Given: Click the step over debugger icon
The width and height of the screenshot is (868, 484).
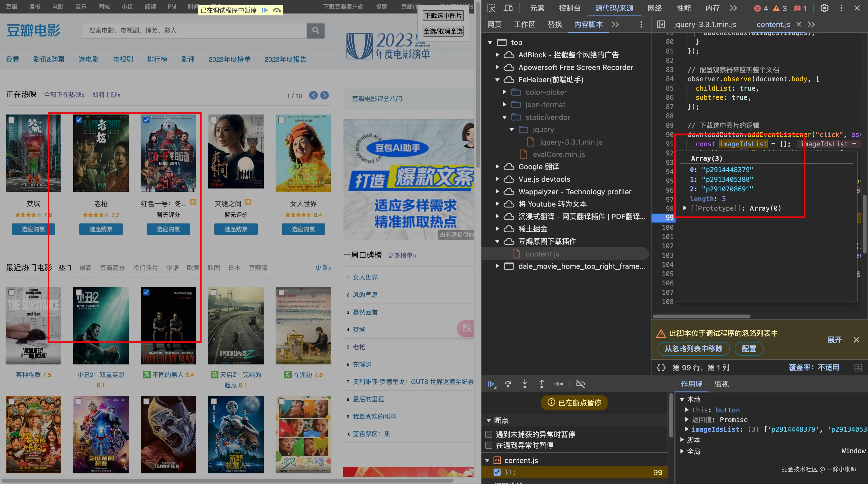Looking at the screenshot, I should tap(508, 384).
